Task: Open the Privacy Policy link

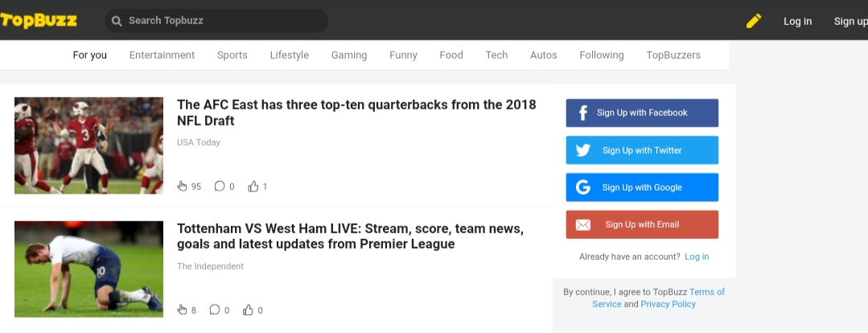Action: pyautogui.click(x=668, y=304)
